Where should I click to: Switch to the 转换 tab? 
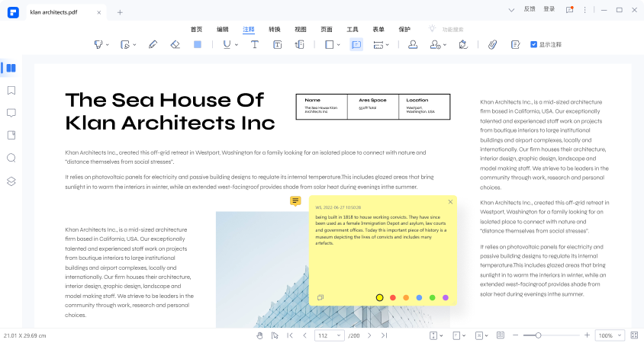[x=275, y=29]
